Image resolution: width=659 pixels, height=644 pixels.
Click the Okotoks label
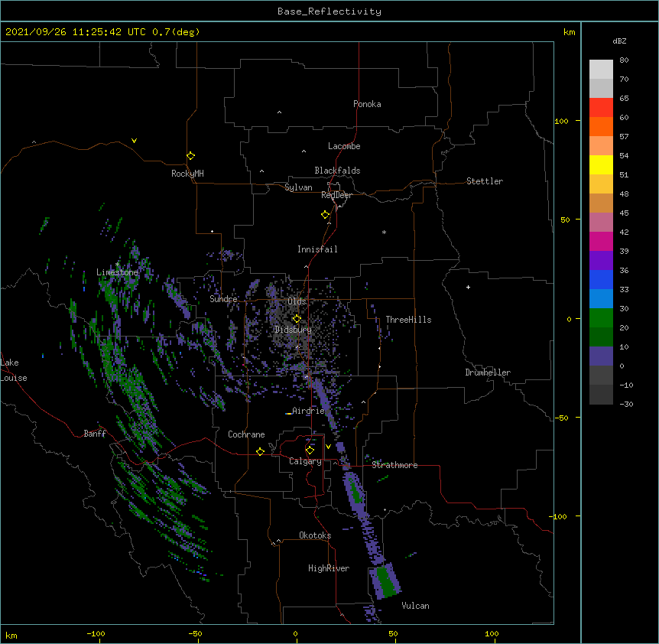pos(315,535)
